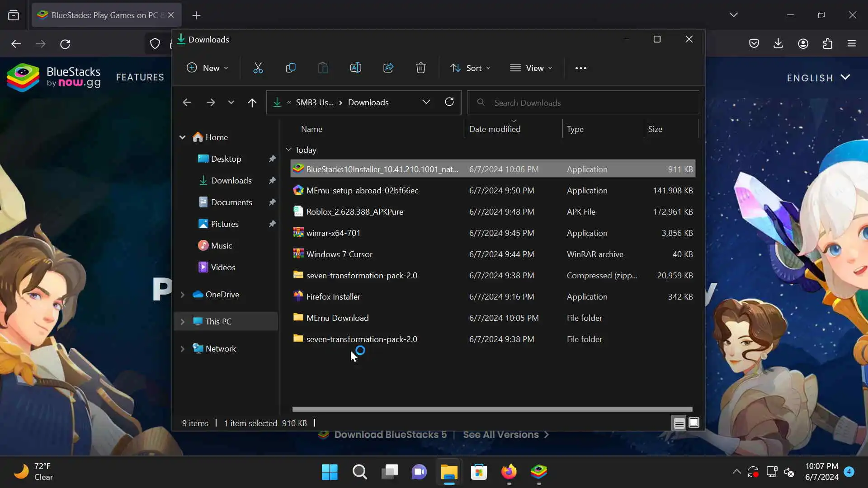Screen dimensions: 868x488
Task: Switch to large thumbnails view toggle
Action: (x=693, y=423)
